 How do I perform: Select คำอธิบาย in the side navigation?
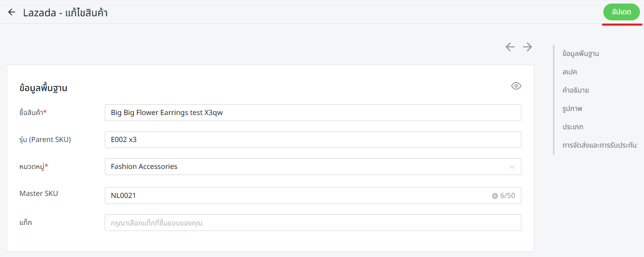575,90
